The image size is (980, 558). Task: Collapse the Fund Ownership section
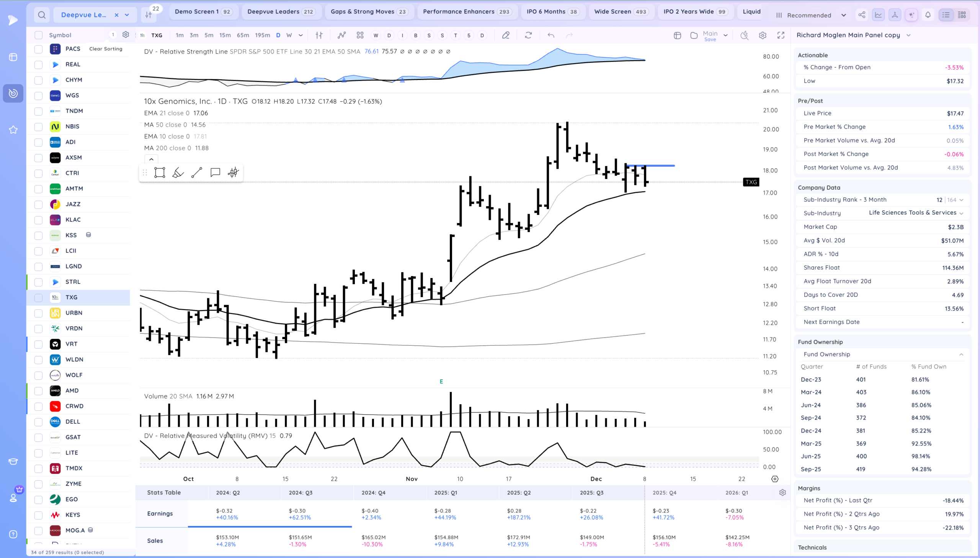(961, 355)
